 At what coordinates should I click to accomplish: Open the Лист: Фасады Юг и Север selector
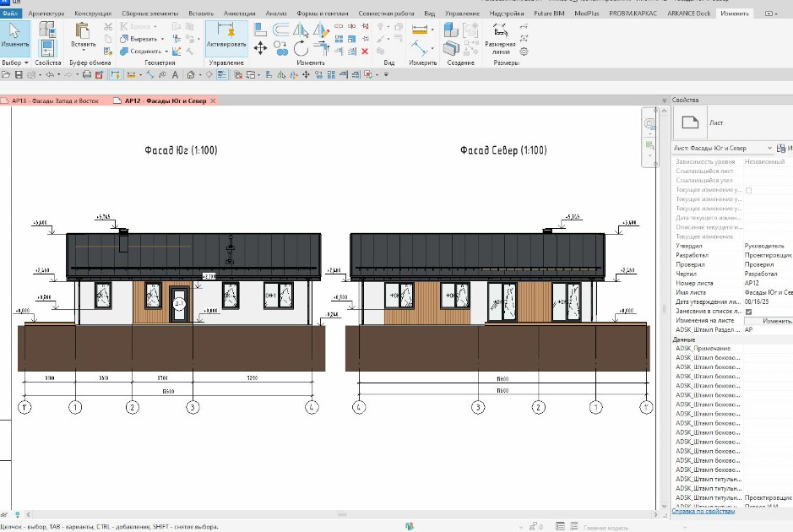(x=722, y=148)
